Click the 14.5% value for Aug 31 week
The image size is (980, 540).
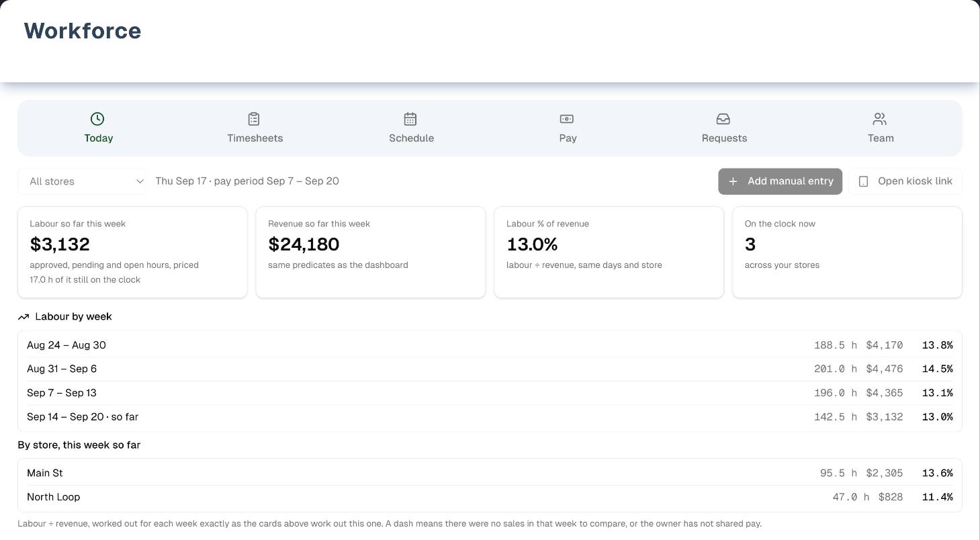click(937, 369)
